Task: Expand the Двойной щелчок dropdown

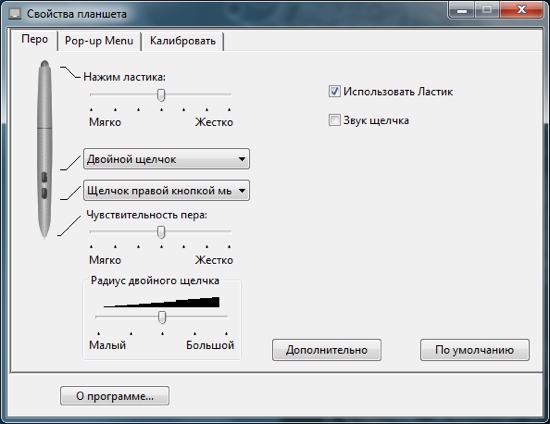Action: tap(166, 159)
